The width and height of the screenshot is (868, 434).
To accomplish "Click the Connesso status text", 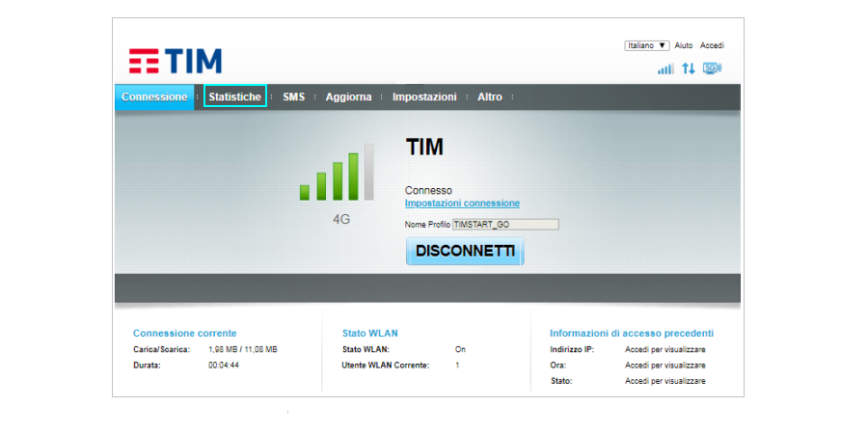I will tap(428, 190).
